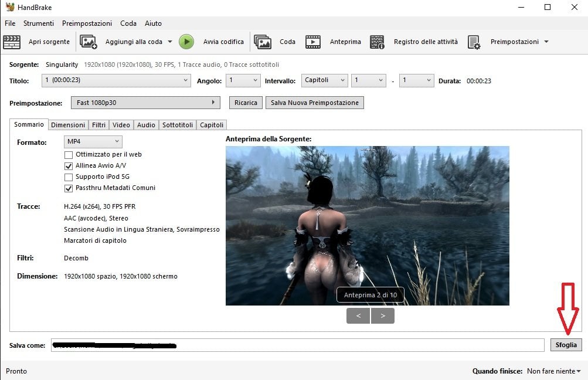Click the Sfoglia browse button
Screen dimensions: 588x380
click(566, 345)
